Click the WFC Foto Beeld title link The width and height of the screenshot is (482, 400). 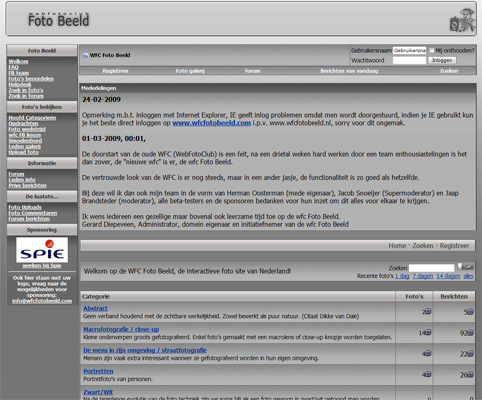coord(110,55)
